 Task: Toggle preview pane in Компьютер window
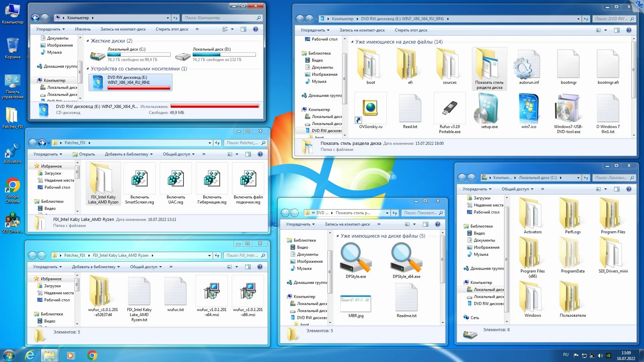(244, 29)
